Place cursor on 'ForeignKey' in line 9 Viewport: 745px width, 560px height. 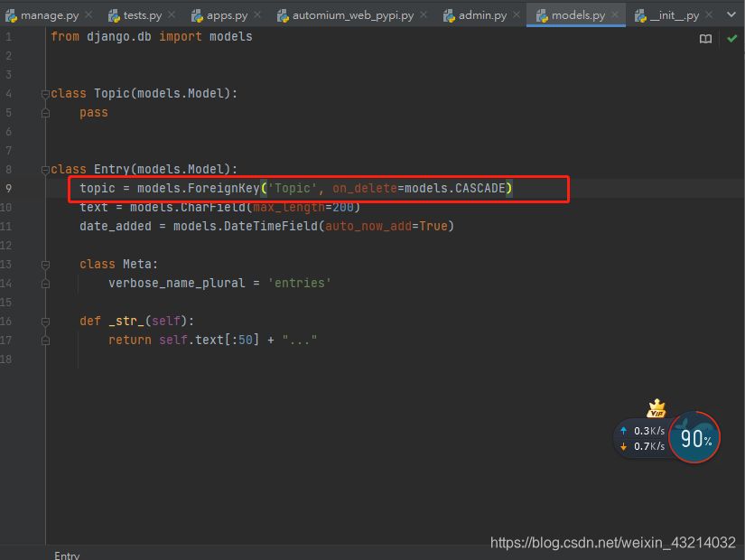(x=223, y=188)
